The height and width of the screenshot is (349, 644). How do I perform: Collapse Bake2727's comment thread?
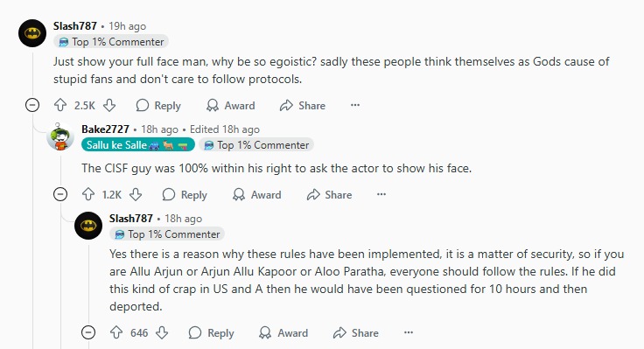[60, 194]
